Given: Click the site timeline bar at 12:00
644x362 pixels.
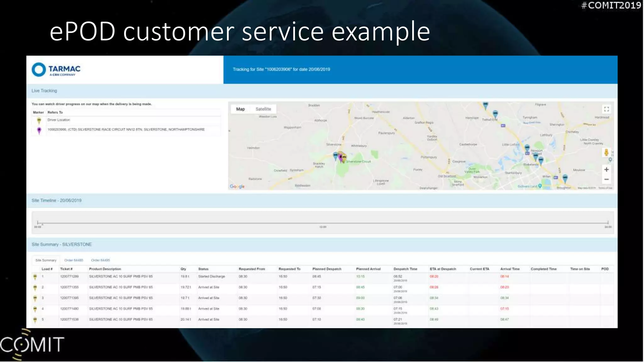Looking at the screenshot, I should [x=323, y=223].
